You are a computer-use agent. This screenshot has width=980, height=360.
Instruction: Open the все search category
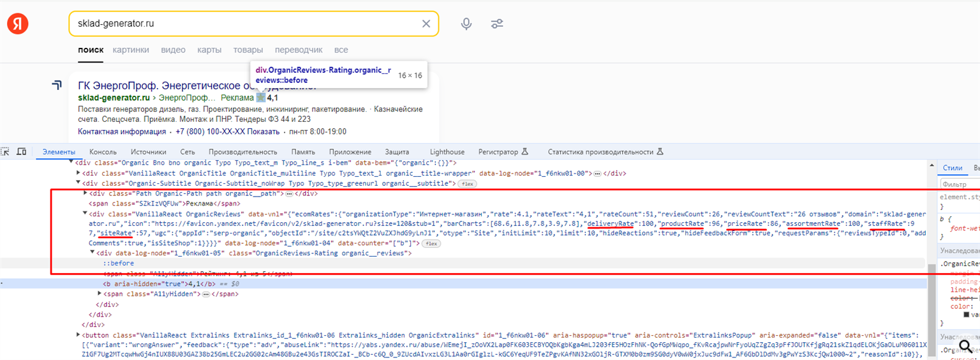tap(341, 50)
